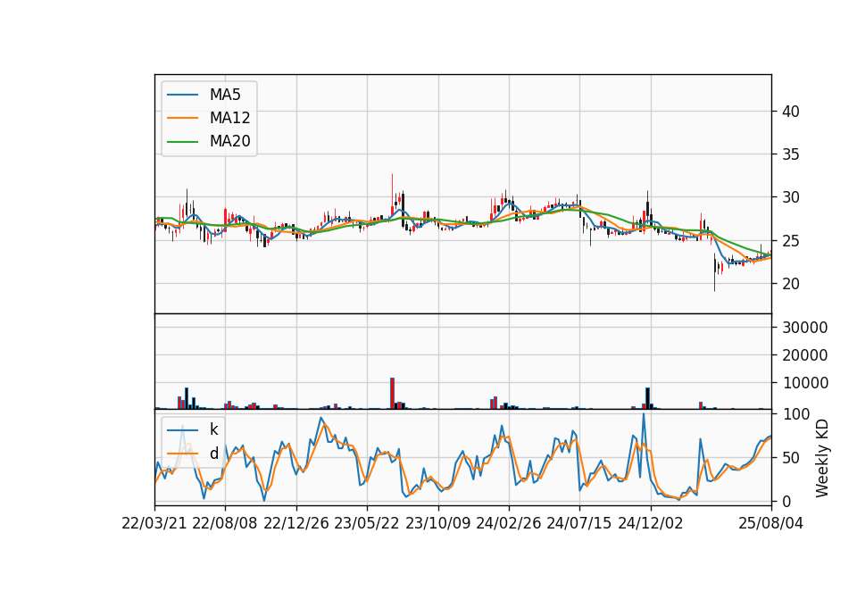
Task: Click the 23/05/22 date tick label
Action: click(367, 524)
